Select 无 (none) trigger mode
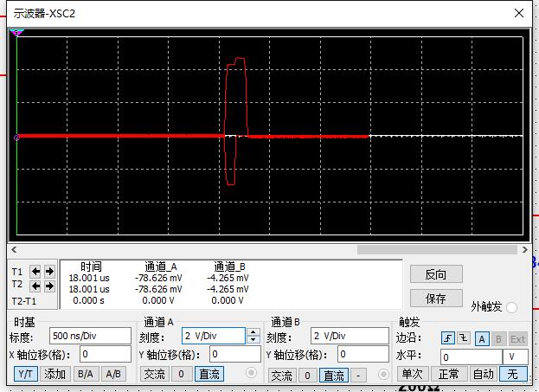The width and height of the screenshot is (539, 392). (x=513, y=374)
